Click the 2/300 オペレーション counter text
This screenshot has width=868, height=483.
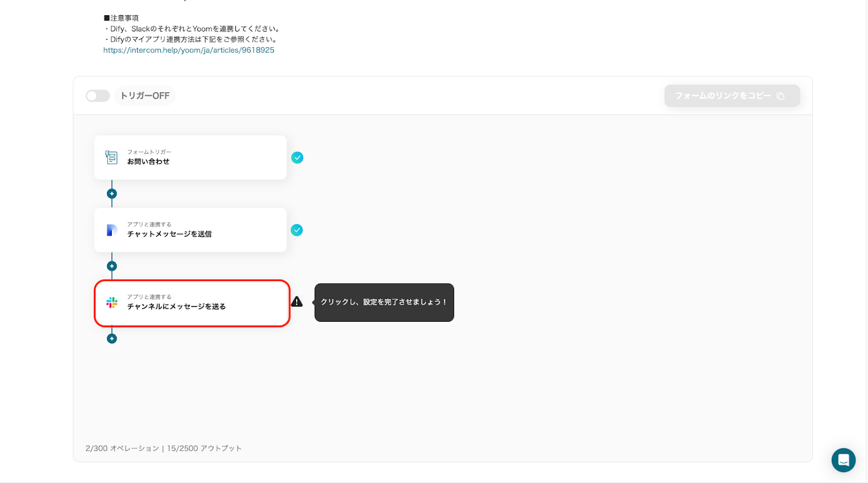coord(122,448)
